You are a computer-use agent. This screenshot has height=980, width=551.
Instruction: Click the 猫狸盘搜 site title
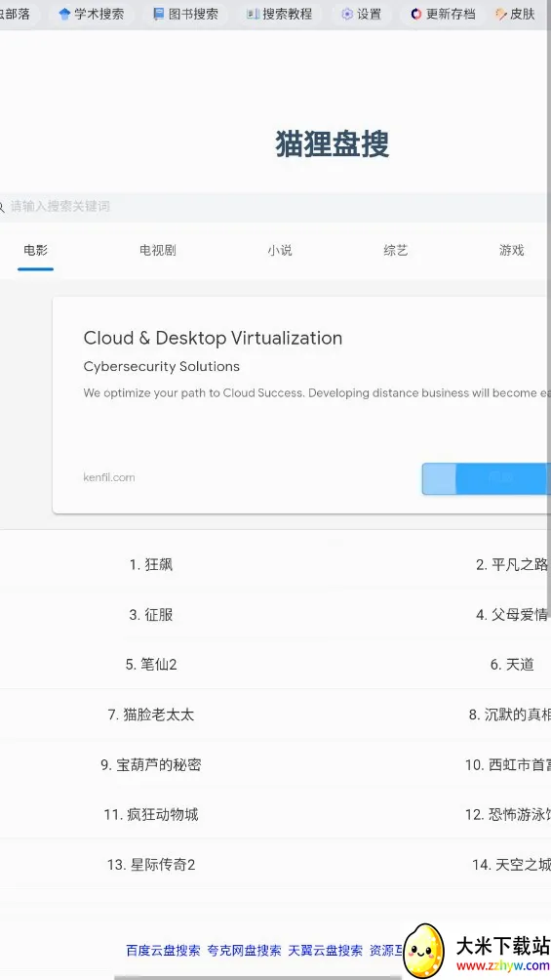point(333,144)
